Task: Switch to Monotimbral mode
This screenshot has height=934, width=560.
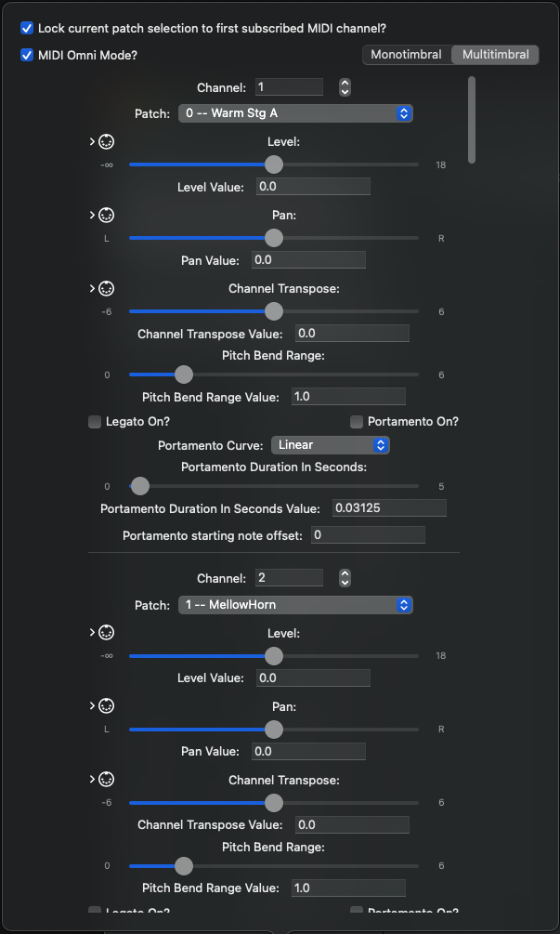Action: [407, 55]
